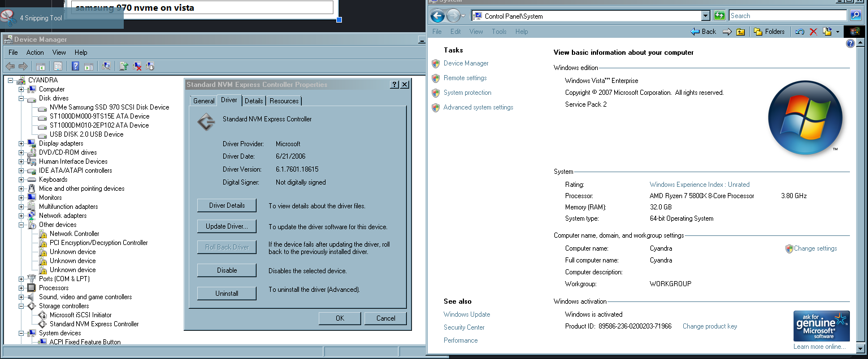
Task: Switch to the General tab in Properties dialog
Action: (203, 101)
